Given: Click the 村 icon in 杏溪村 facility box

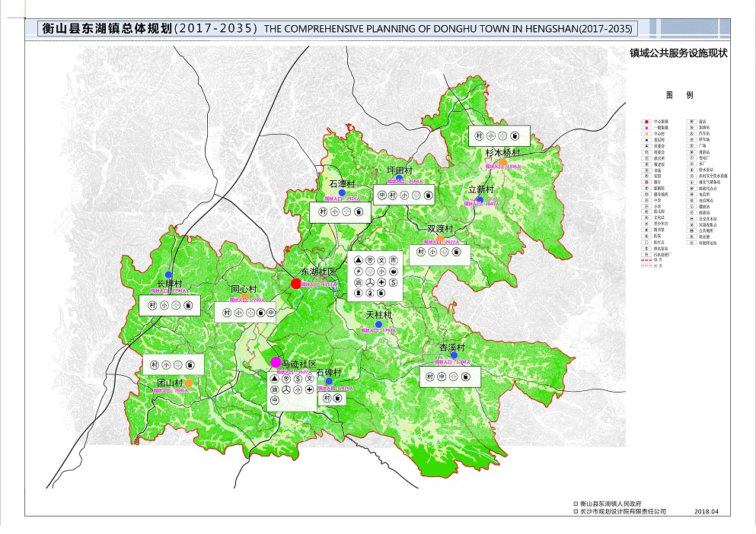Looking at the screenshot, I should coord(430,377).
